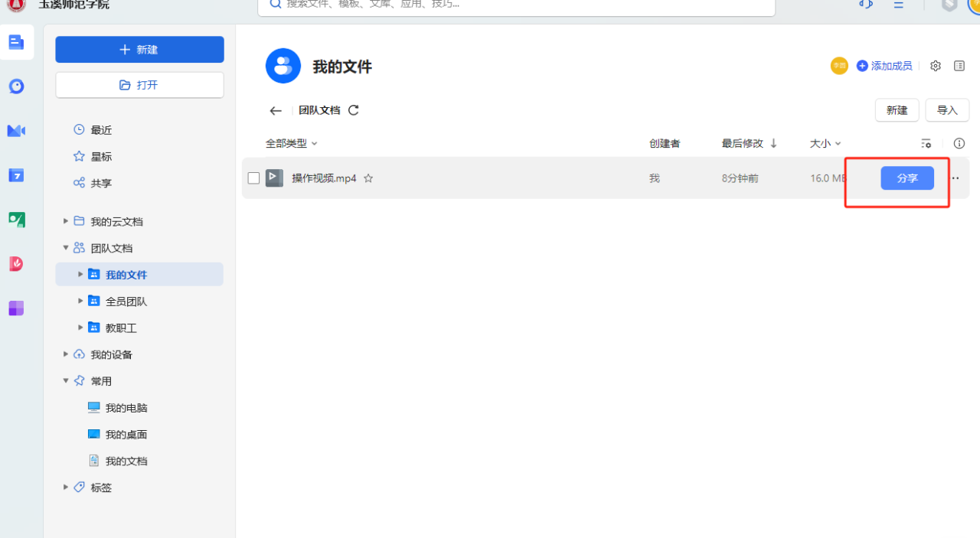
Task: Open the 最近 files list
Action: tap(101, 130)
